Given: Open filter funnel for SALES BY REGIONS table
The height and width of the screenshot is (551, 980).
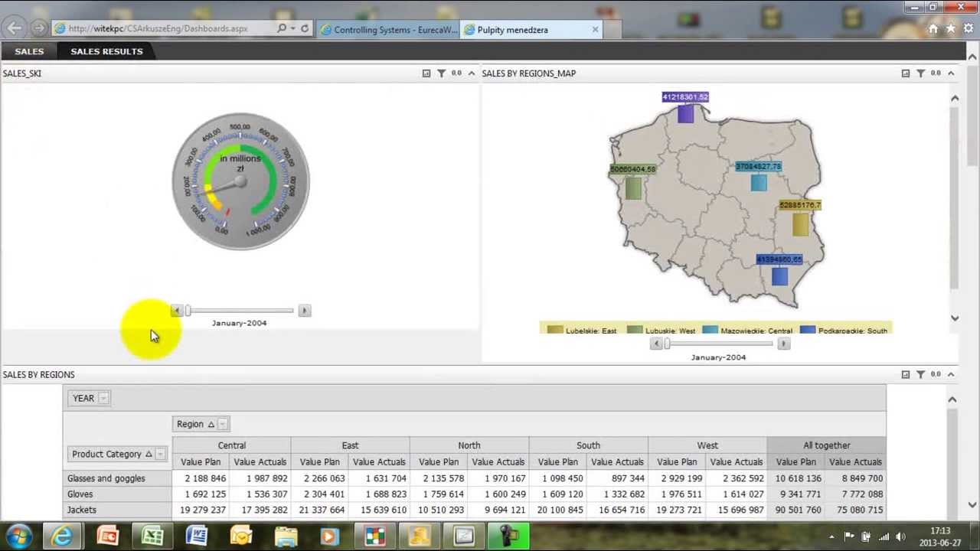Looking at the screenshot, I should click(920, 374).
